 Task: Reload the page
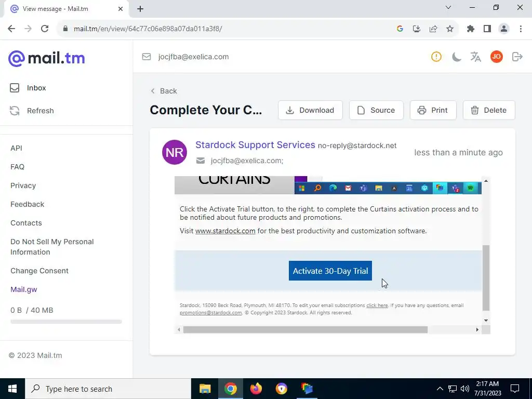click(45, 29)
